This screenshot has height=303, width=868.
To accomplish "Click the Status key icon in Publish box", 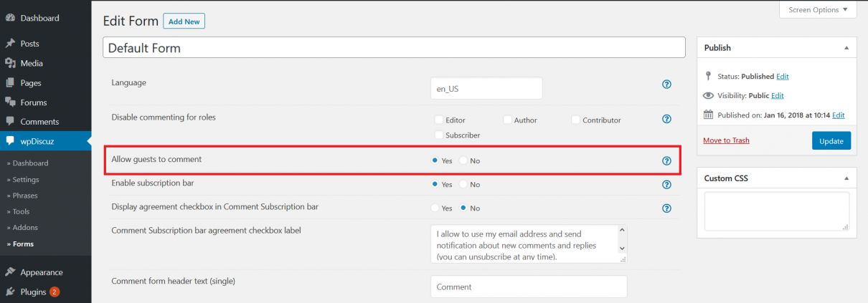I will pos(709,76).
